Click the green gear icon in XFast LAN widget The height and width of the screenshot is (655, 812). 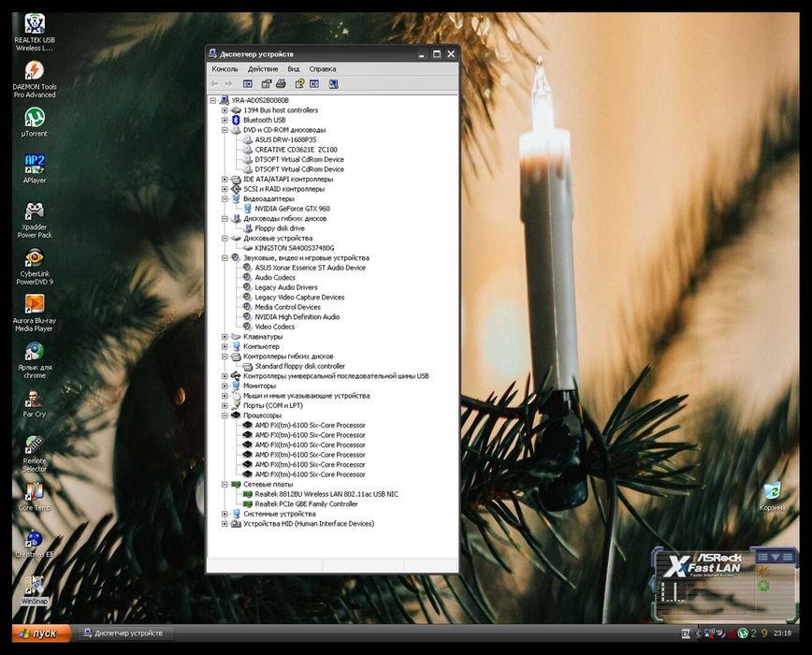(763, 586)
